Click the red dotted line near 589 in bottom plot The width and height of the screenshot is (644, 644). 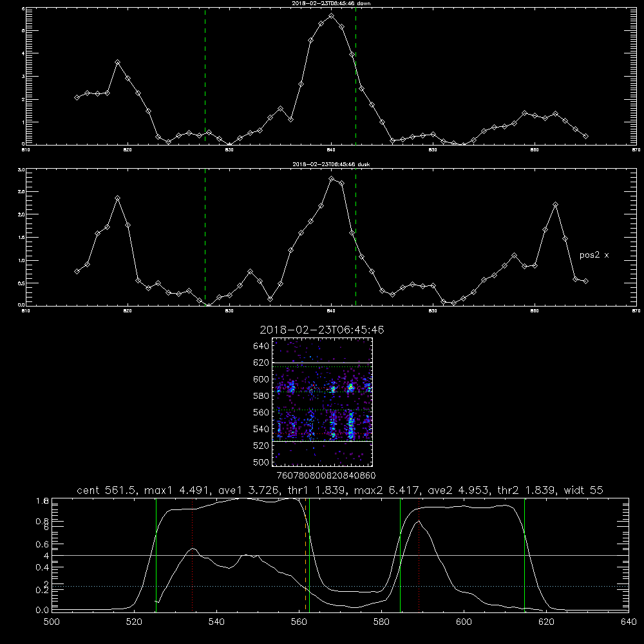coord(419,555)
